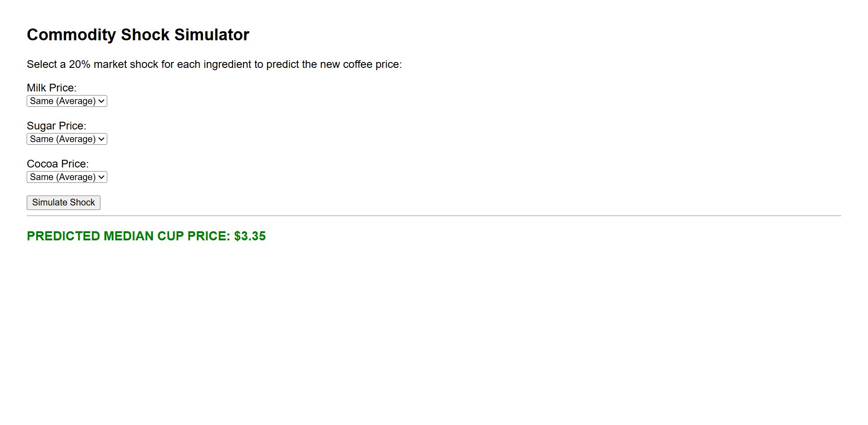This screenshot has height=425, width=868.
Task: Click the word 'Simulator' in the title
Action: pyautogui.click(x=212, y=35)
